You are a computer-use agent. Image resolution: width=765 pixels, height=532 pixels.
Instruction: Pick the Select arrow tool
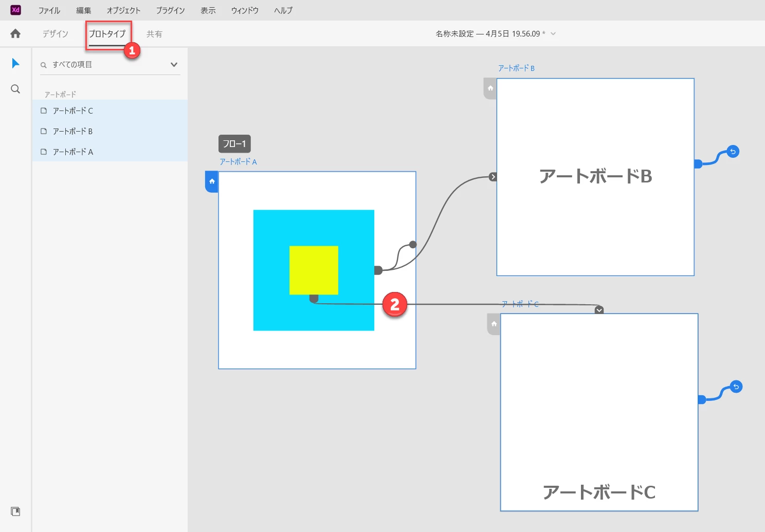(15, 63)
